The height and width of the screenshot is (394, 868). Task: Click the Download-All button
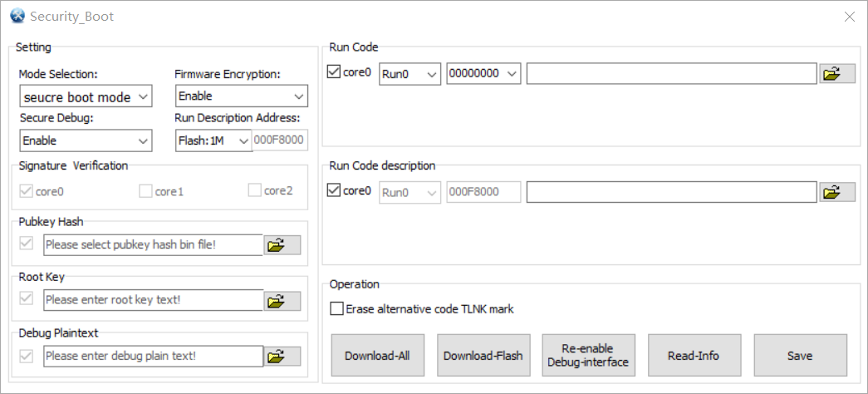click(378, 355)
